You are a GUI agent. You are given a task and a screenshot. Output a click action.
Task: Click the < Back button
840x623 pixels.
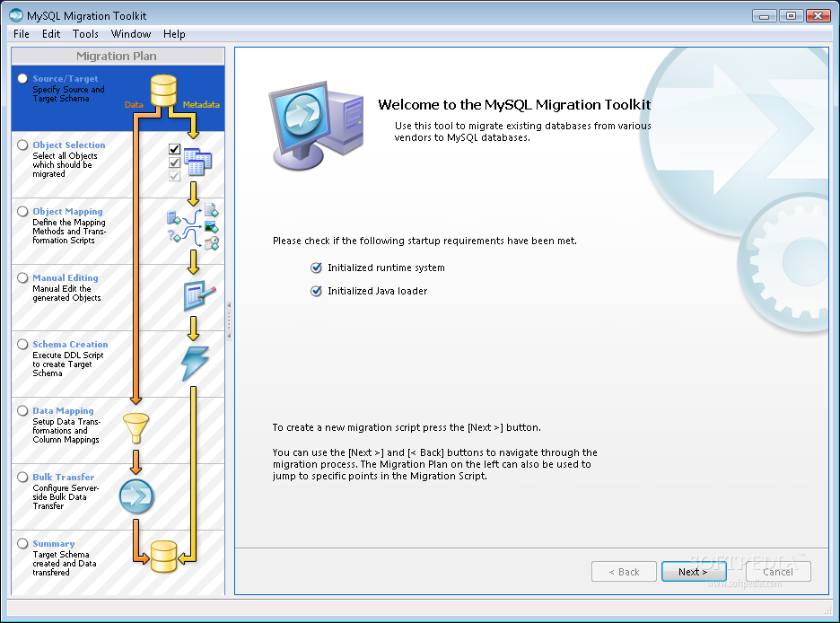(x=624, y=572)
